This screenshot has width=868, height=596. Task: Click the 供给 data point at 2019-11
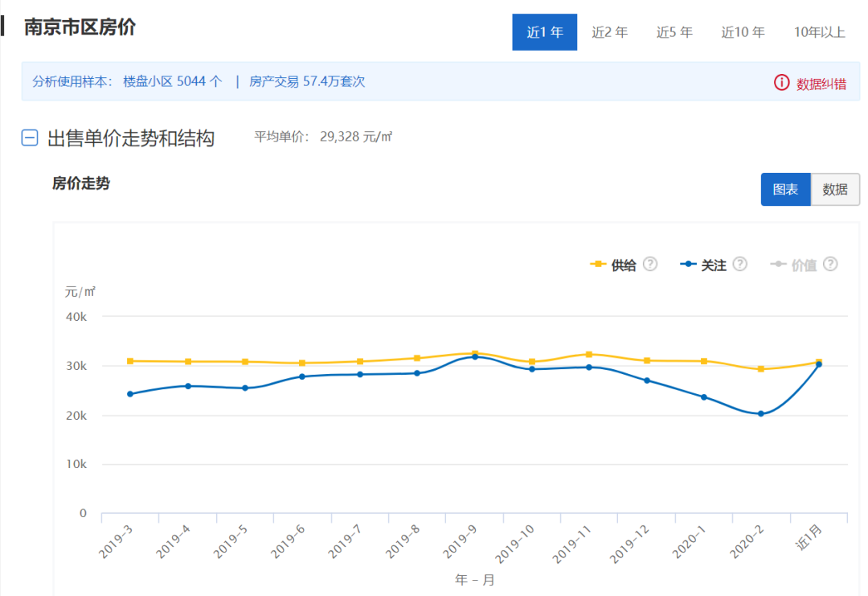pos(589,355)
